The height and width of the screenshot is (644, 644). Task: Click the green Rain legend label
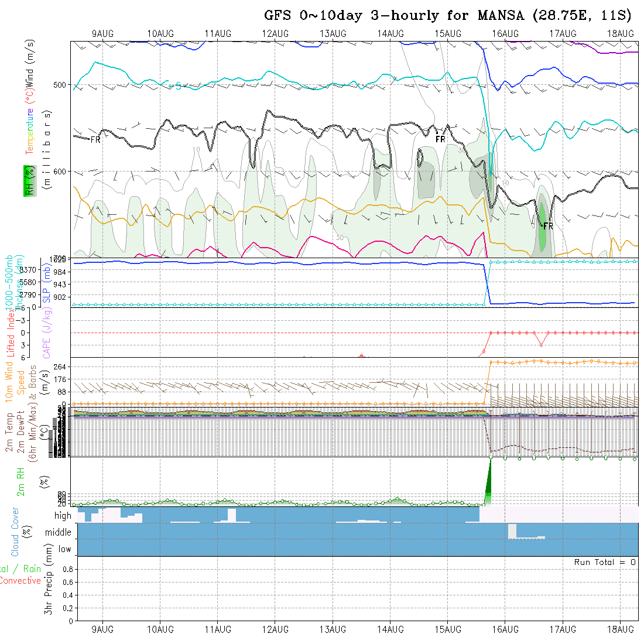pyautogui.click(x=32, y=568)
